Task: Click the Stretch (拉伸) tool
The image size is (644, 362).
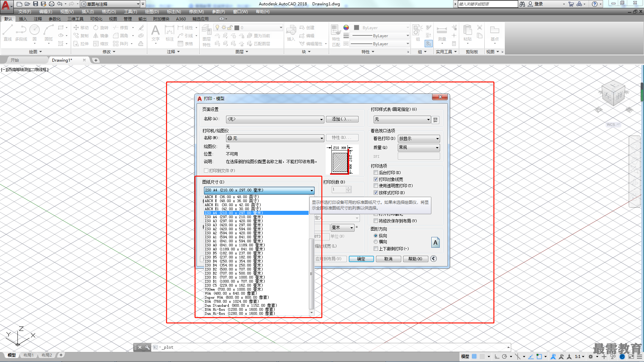Action: 81,44
